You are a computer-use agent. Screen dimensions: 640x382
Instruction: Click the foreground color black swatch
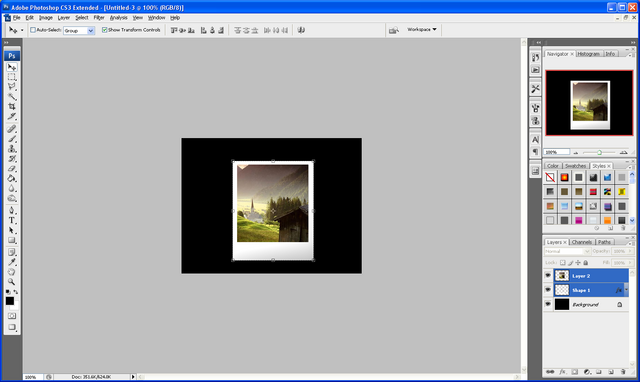click(x=10, y=301)
